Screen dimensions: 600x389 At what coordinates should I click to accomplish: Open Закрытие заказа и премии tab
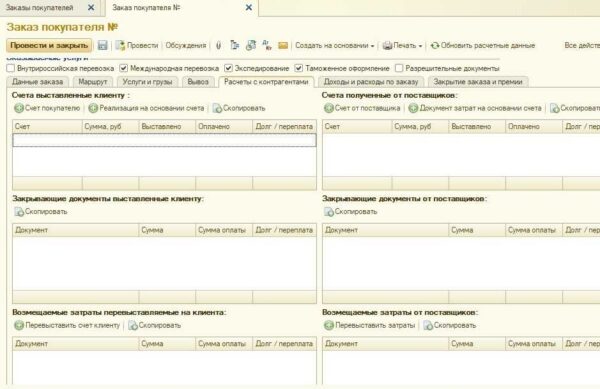(x=478, y=82)
